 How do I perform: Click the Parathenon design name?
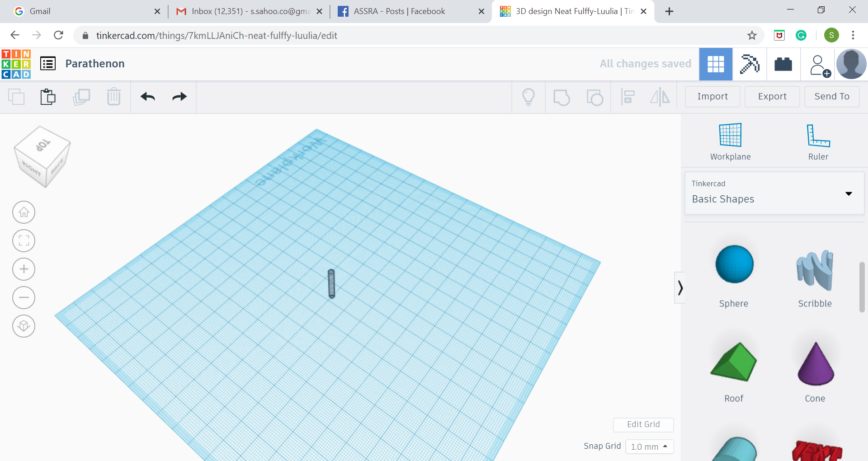(x=95, y=64)
